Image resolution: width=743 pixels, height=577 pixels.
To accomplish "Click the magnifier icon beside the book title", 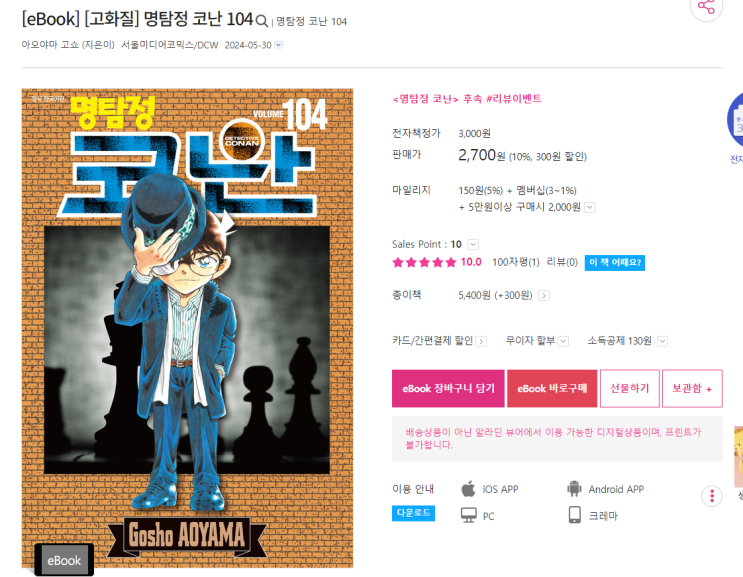I will [x=262, y=21].
